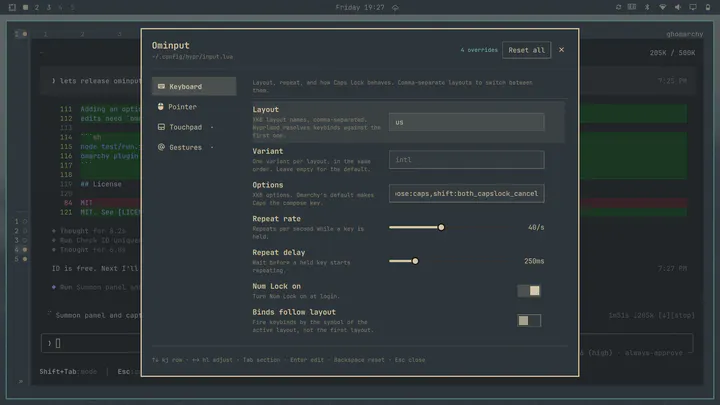Click the 250ms repeat delay value
The width and height of the screenshot is (720, 405).
point(534,261)
